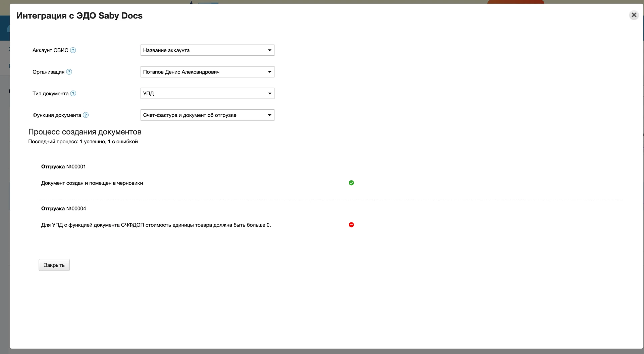
Task: Click the Аккаунт СБИС field label
Action: point(50,50)
